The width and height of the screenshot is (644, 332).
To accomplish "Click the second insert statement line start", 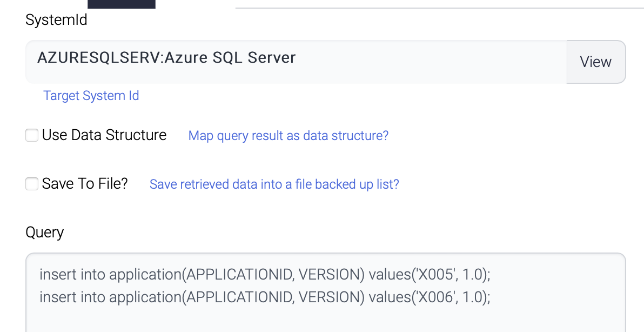I will (x=41, y=297).
